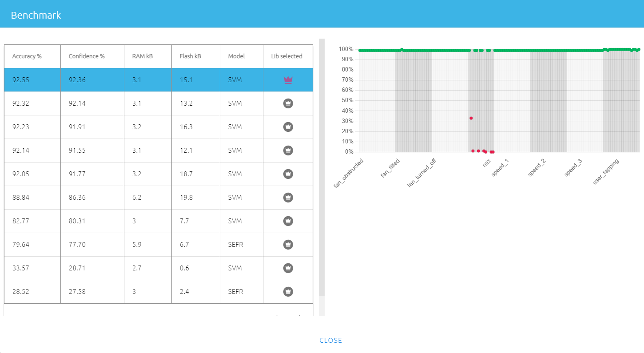
Task: Click the fan_turned_off axis label
Action: (421, 174)
